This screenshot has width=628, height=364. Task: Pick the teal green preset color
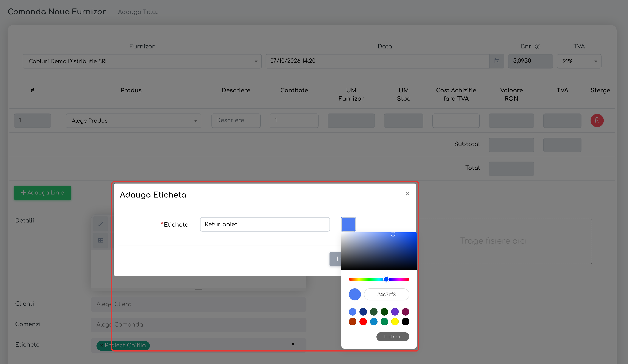coord(384,322)
